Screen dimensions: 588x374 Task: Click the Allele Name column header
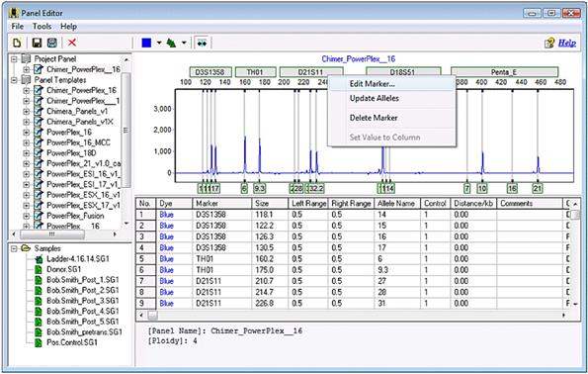pos(397,204)
